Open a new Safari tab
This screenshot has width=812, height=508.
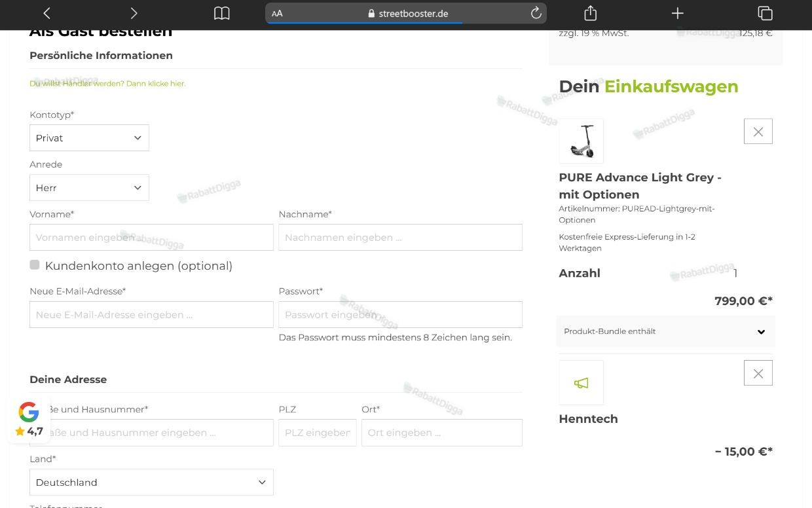[x=678, y=13]
